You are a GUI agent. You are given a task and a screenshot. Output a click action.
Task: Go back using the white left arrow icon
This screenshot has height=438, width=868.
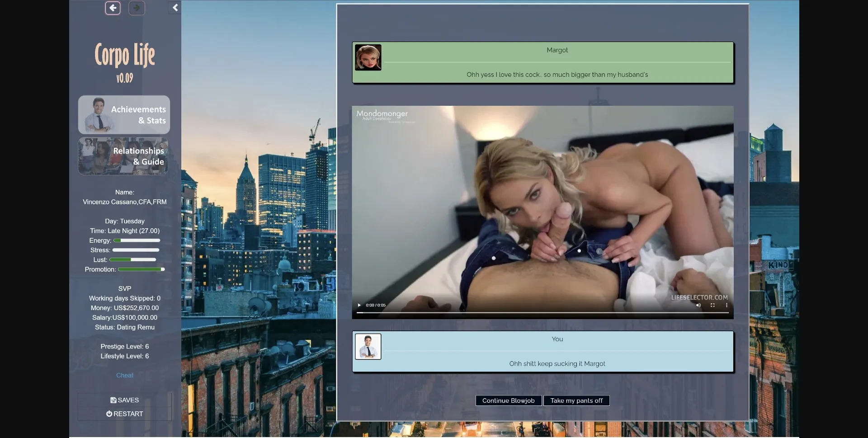click(113, 8)
